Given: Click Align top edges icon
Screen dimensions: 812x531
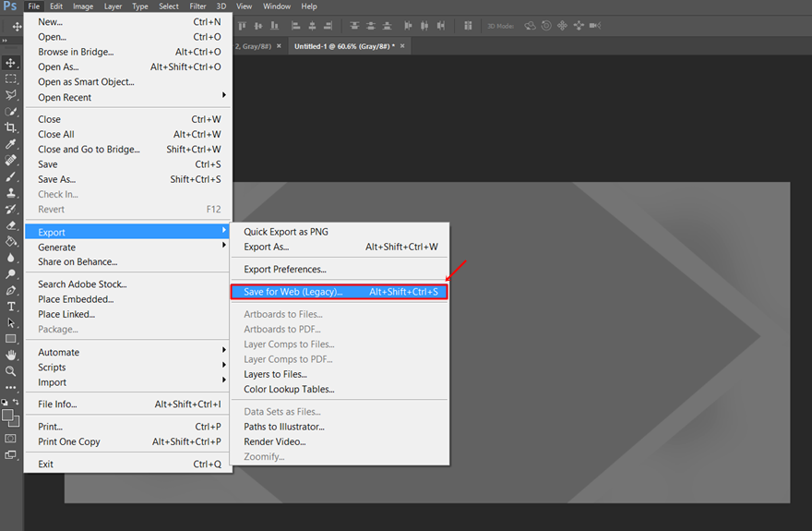Looking at the screenshot, I should 242,25.
